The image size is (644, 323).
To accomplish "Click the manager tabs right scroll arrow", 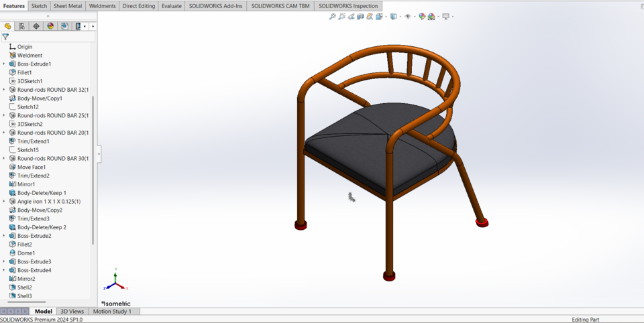I will click(93, 26).
